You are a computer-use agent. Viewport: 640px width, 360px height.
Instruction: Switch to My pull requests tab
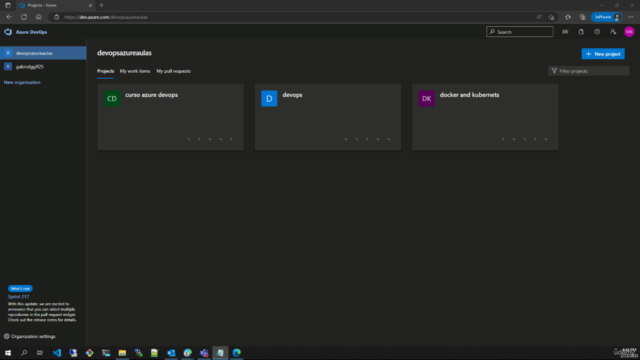173,71
